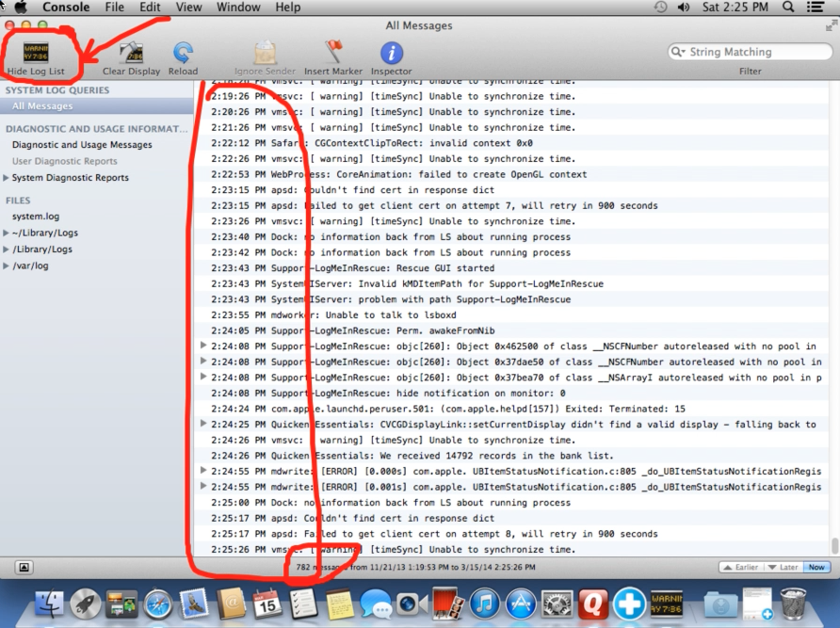This screenshot has height=628, width=840.
Task: Select system.log in Files list
Action: pos(36,217)
